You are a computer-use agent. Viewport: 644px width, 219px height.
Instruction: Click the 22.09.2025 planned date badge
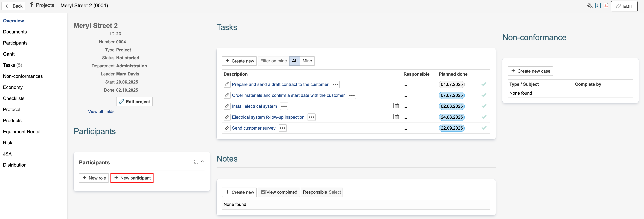(451, 128)
